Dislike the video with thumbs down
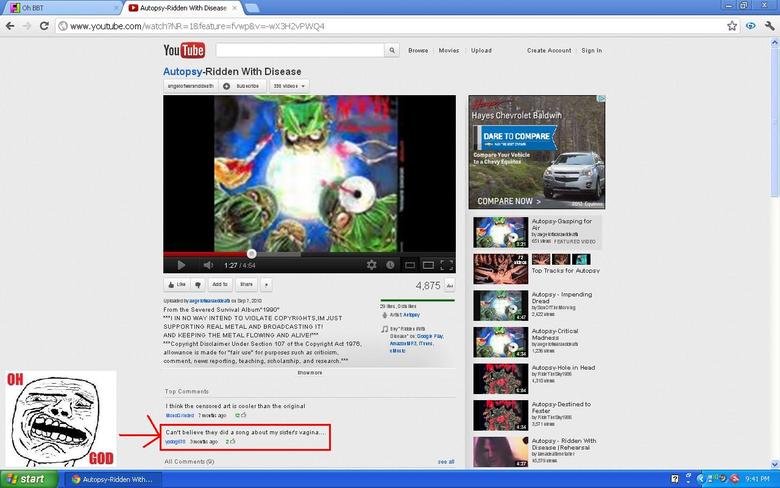This screenshot has height=488, width=780. [x=198, y=285]
